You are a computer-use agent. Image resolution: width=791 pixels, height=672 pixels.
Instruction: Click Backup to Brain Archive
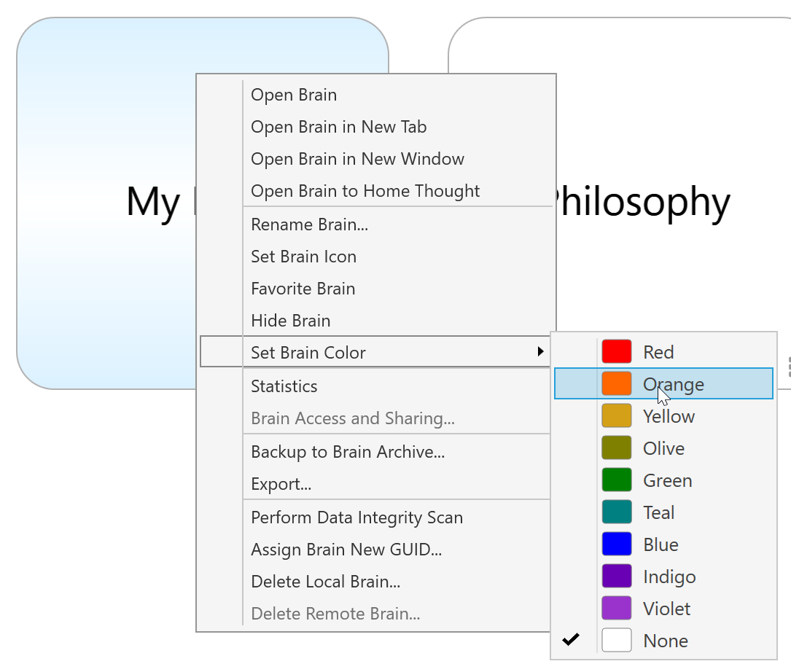[x=347, y=452]
